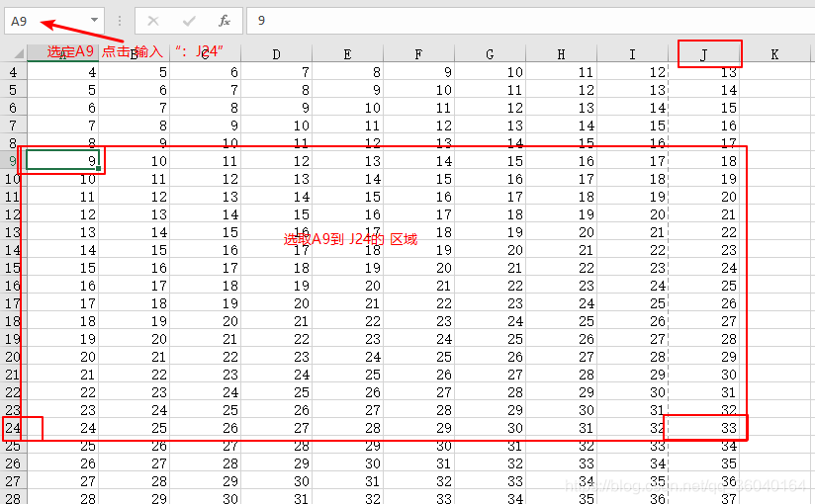
Task: Select column K by its header
Action: pyautogui.click(x=774, y=54)
